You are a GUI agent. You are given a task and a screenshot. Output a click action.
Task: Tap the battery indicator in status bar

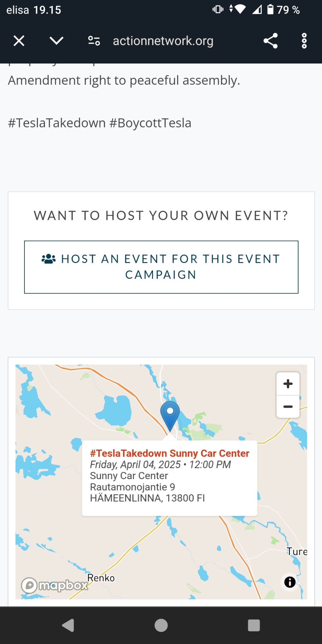(x=270, y=10)
